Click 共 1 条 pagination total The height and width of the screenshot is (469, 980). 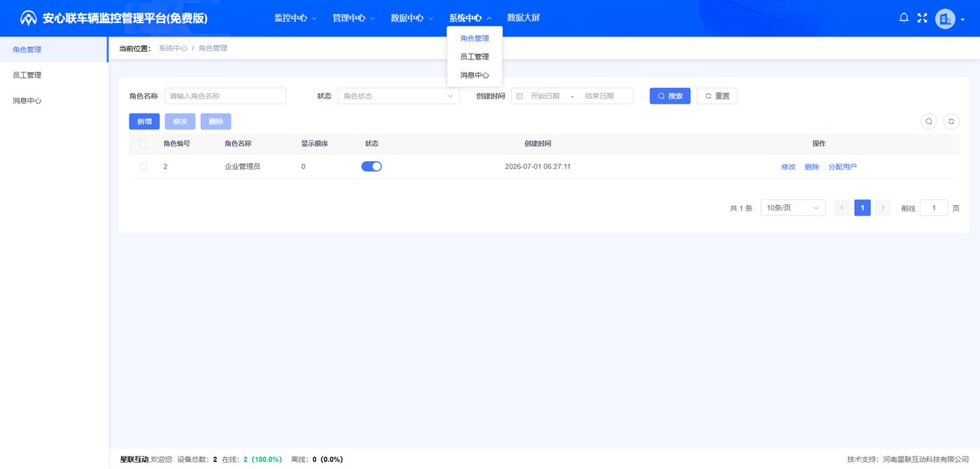coord(741,208)
